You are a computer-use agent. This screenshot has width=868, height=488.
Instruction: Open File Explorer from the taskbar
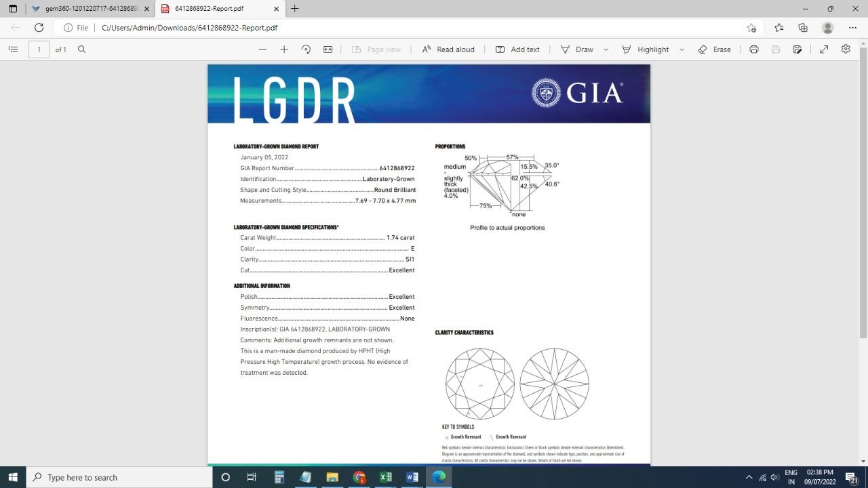pos(332,477)
